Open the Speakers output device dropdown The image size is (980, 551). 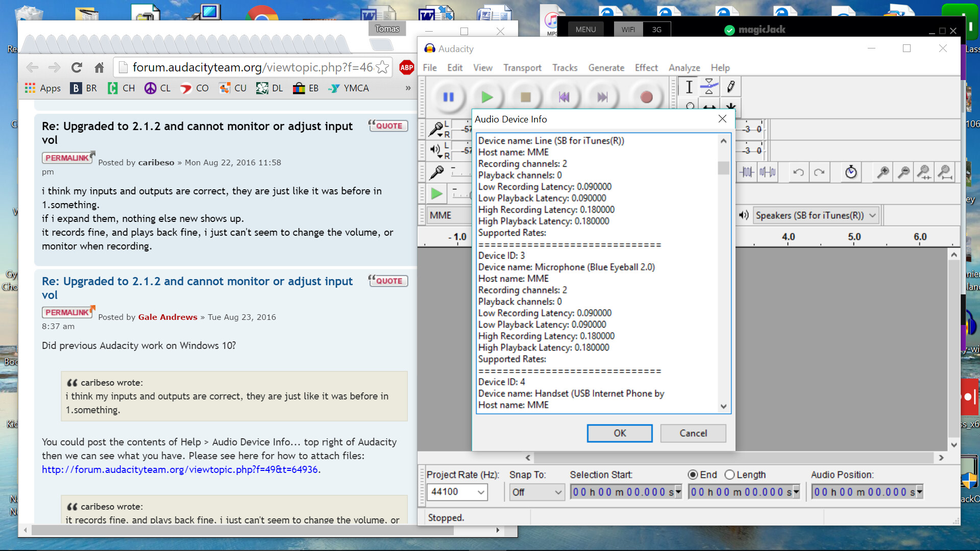tap(816, 215)
